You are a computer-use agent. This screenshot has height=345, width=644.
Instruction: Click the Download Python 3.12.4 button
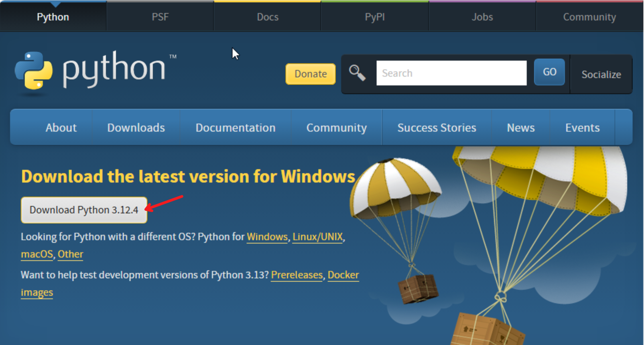[84, 210]
